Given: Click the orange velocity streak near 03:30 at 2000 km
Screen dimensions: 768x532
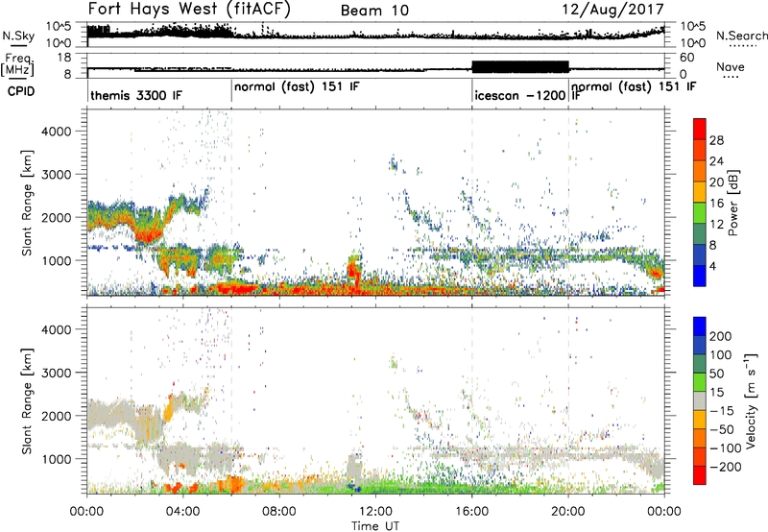Looking at the screenshot, I should pyautogui.click(x=168, y=409).
